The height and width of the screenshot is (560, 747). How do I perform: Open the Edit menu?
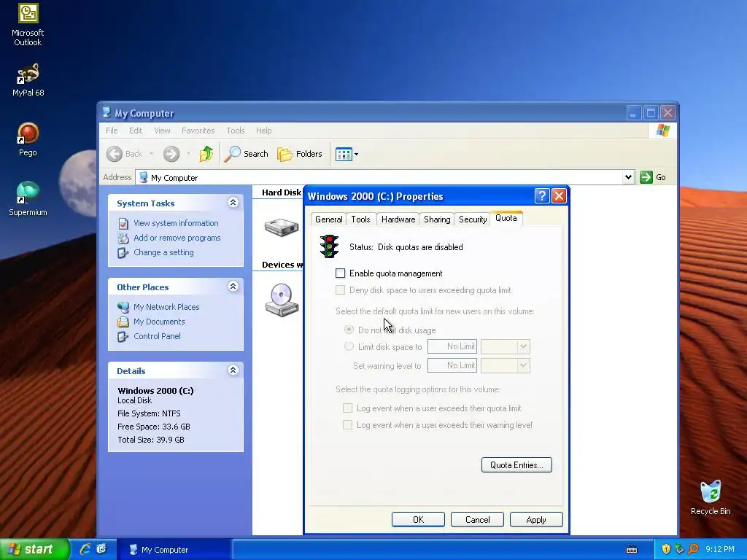pyautogui.click(x=135, y=131)
